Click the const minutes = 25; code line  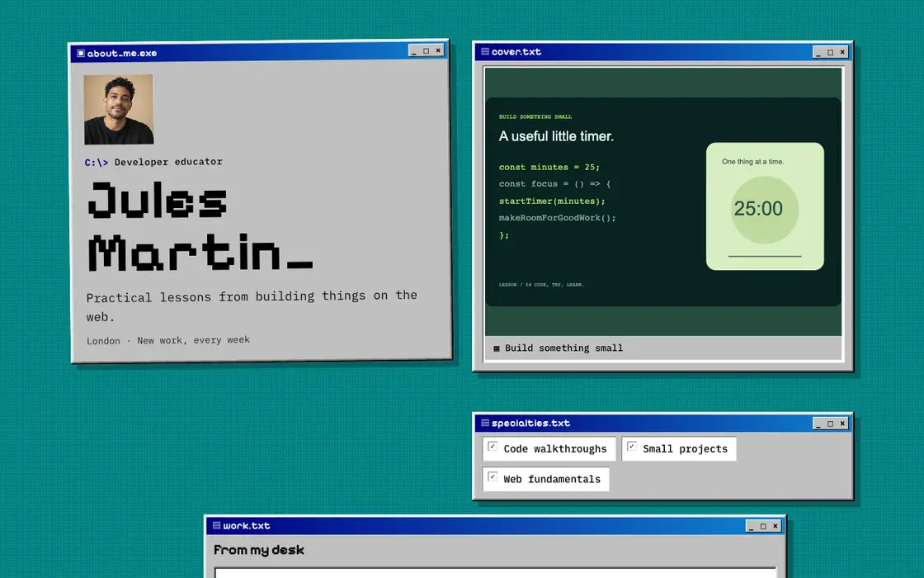[549, 167]
